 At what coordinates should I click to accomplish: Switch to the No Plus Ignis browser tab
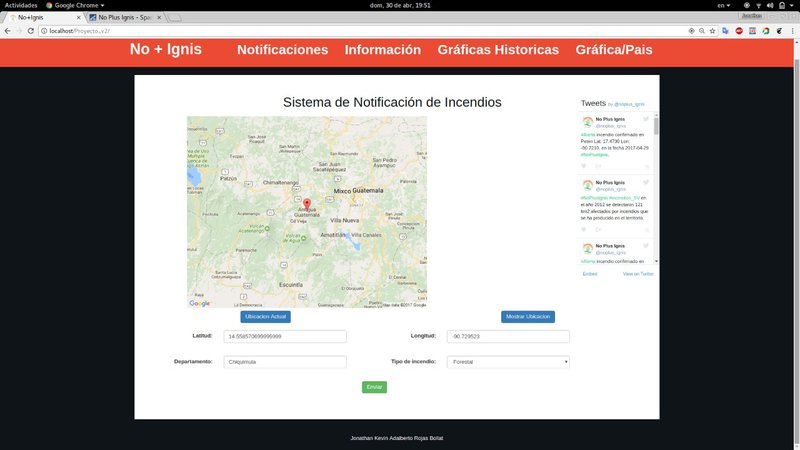[123, 18]
